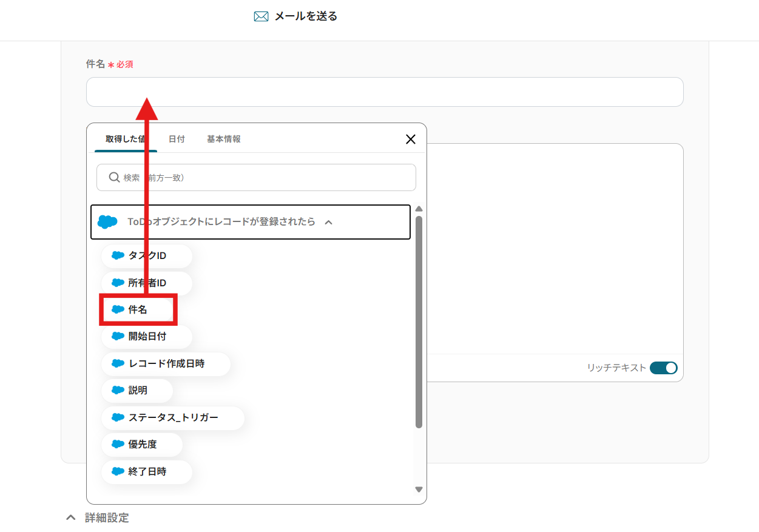
Task: Click the 件名 subject input field
Action: (x=385, y=92)
